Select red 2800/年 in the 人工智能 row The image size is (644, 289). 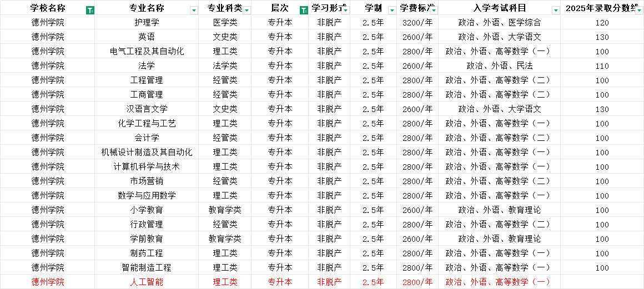pos(417,282)
